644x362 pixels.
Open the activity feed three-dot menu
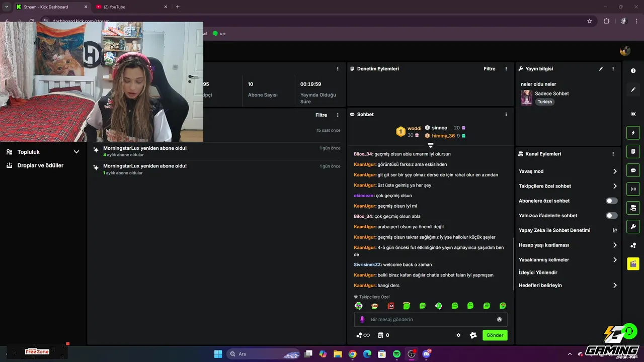tap(338, 115)
